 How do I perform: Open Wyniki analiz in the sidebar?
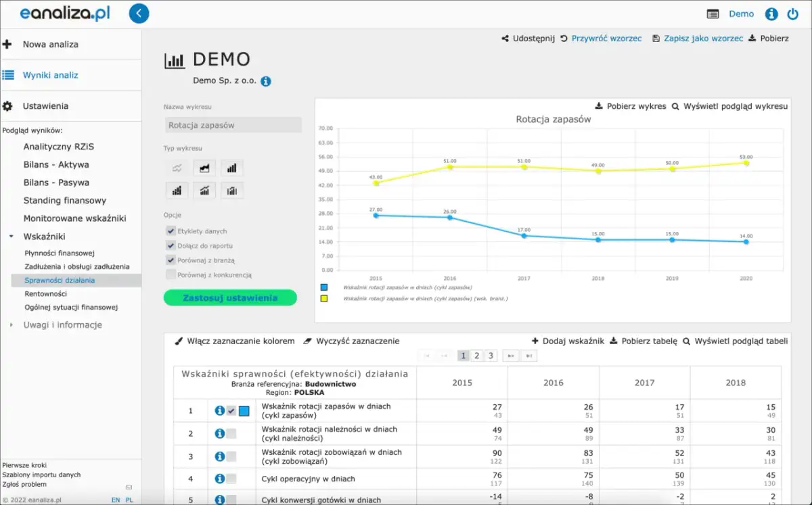tap(51, 75)
